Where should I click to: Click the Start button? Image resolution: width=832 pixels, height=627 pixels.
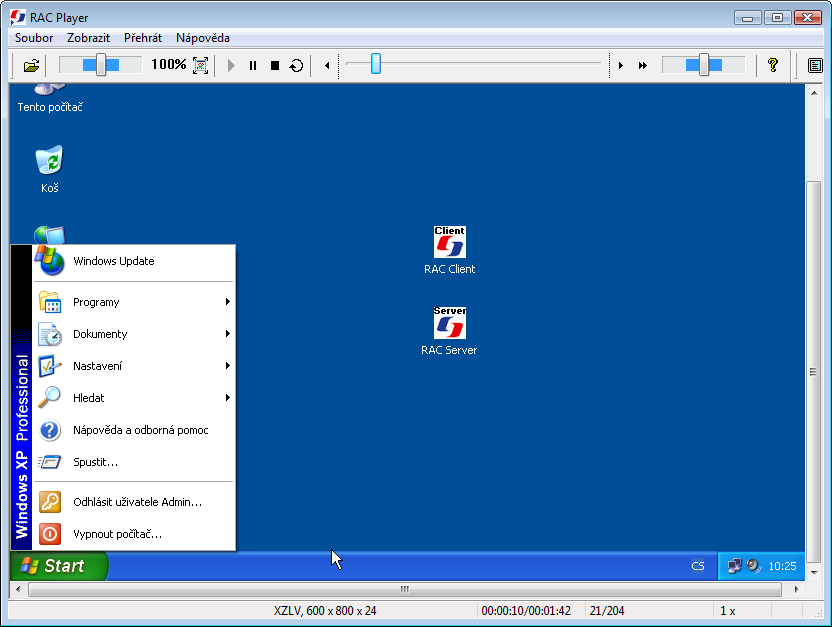(59, 566)
